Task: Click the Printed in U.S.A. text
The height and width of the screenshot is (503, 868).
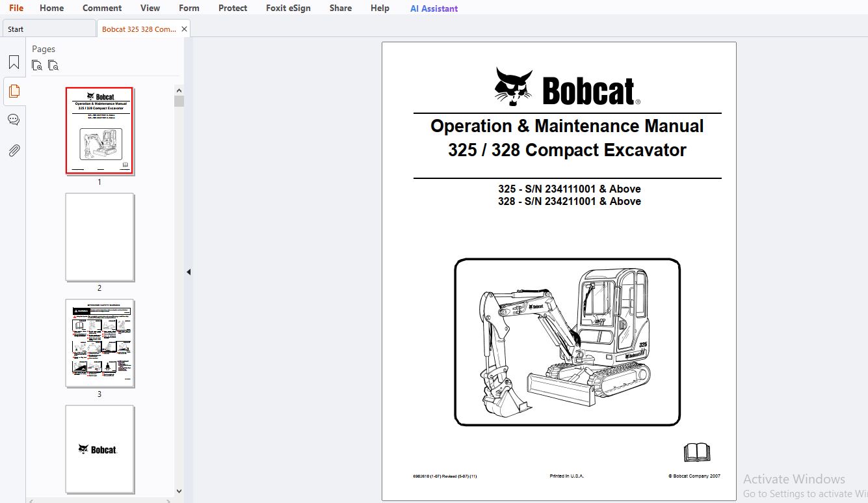Action: click(x=567, y=476)
